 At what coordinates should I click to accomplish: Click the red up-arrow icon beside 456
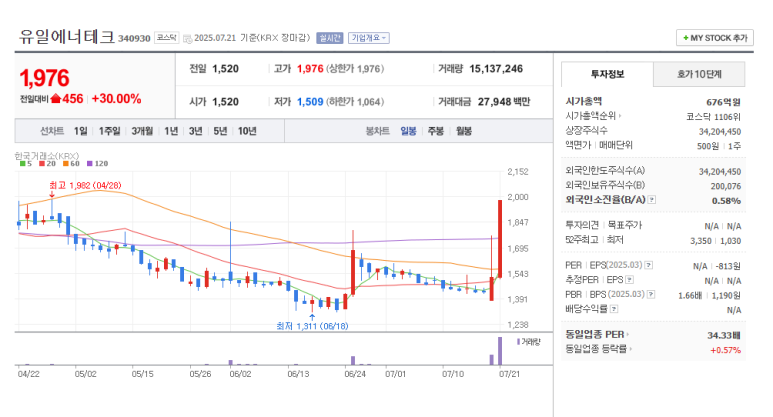point(55,99)
